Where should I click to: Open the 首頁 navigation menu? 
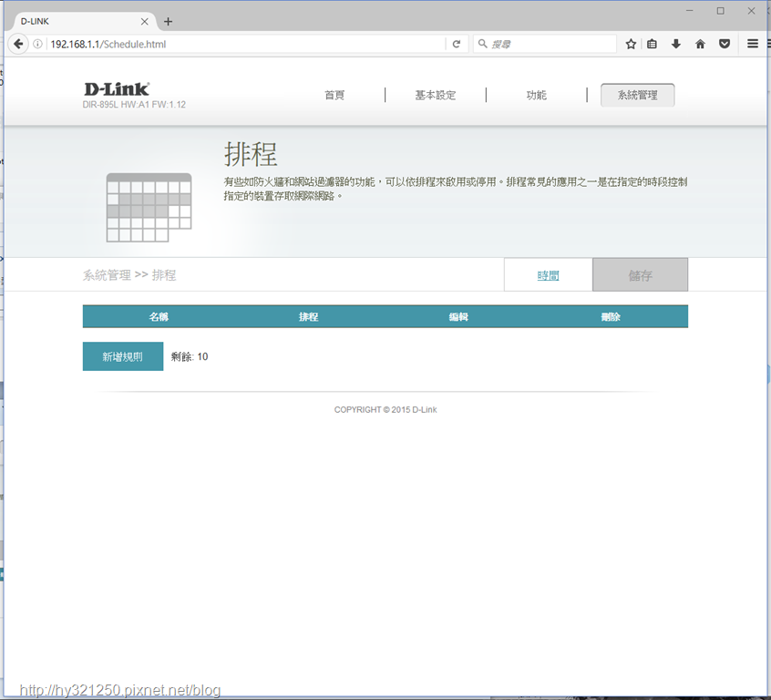pyautogui.click(x=334, y=95)
